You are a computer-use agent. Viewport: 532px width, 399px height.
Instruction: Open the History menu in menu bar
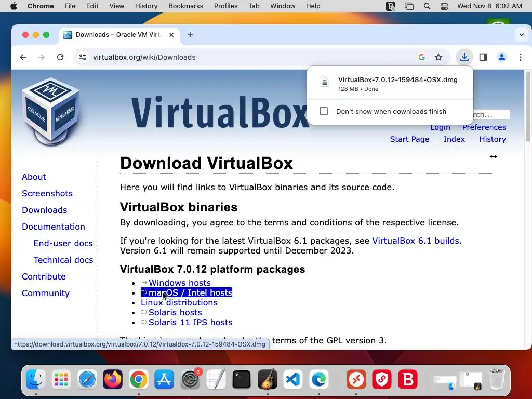[146, 6]
